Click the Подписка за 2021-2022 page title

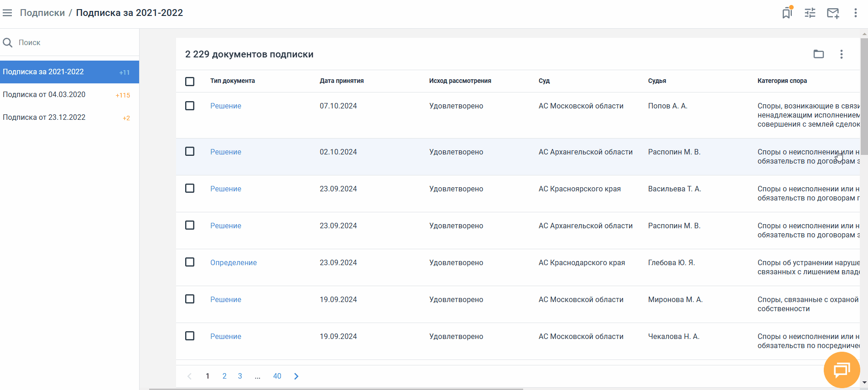pyautogui.click(x=130, y=13)
